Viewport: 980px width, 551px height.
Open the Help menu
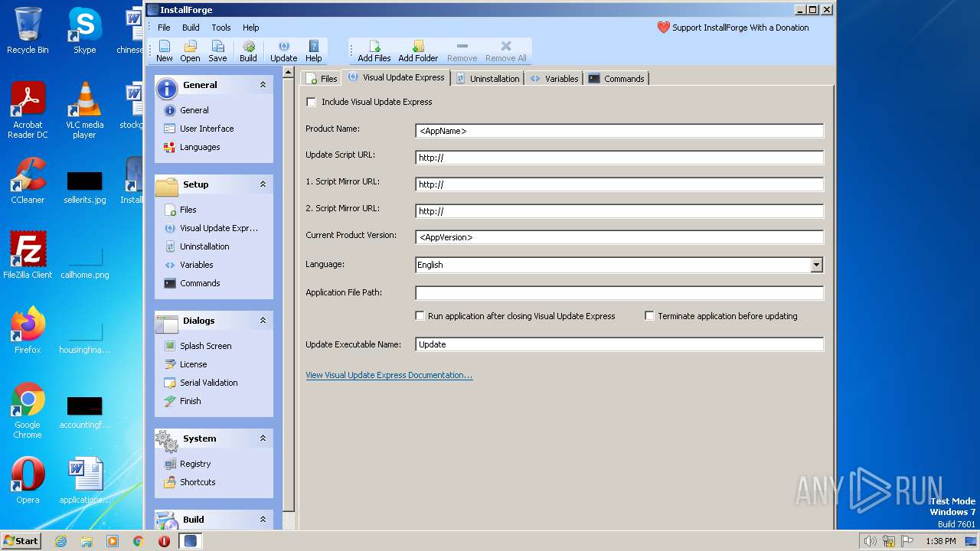point(251,28)
